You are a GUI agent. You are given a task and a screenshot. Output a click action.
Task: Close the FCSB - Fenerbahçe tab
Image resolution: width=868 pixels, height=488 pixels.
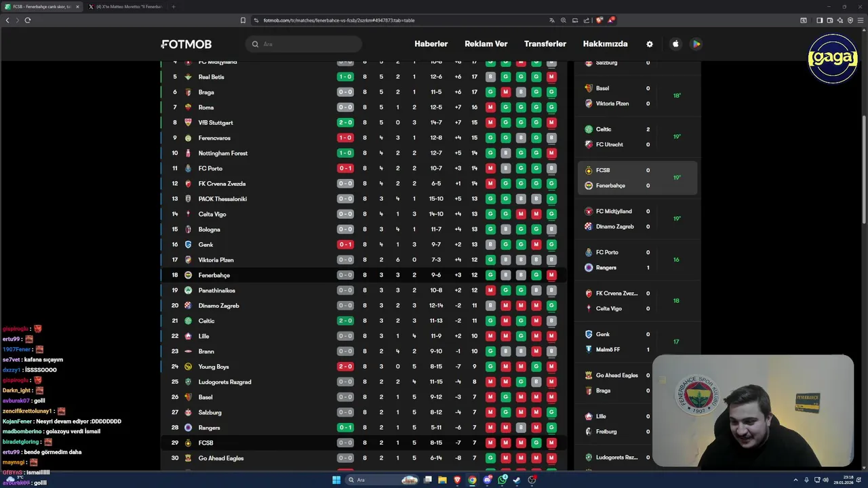click(77, 7)
